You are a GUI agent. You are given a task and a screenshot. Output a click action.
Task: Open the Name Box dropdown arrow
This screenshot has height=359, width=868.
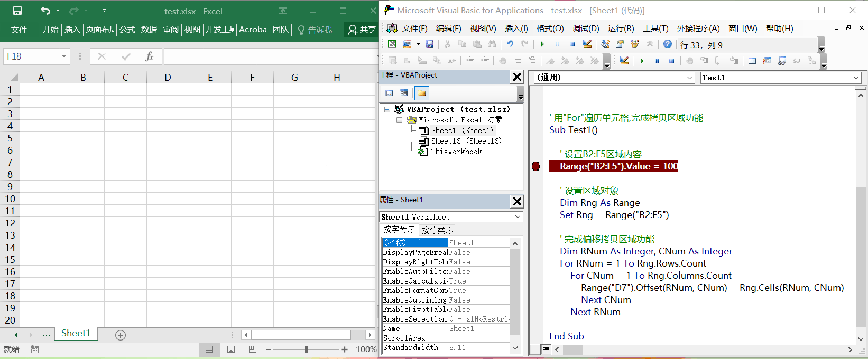(x=64, y=56)
